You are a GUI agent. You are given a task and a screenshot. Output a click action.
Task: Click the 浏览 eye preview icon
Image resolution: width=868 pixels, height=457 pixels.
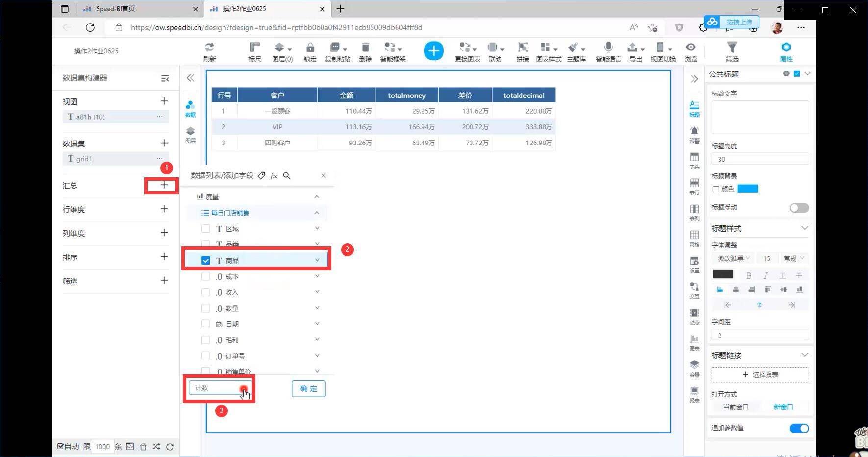[691, 51]
